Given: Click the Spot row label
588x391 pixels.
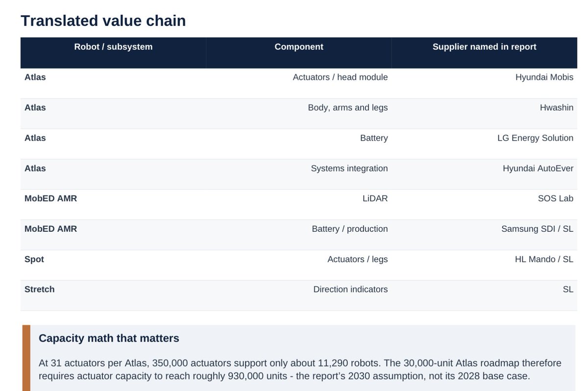Looking at the screenshot, I should tap(34, 260).
